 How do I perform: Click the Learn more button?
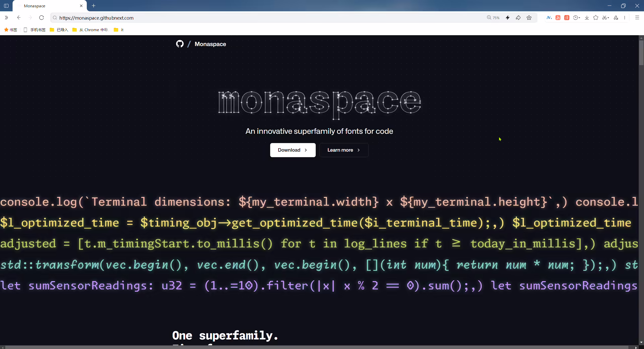coord(344,150)
